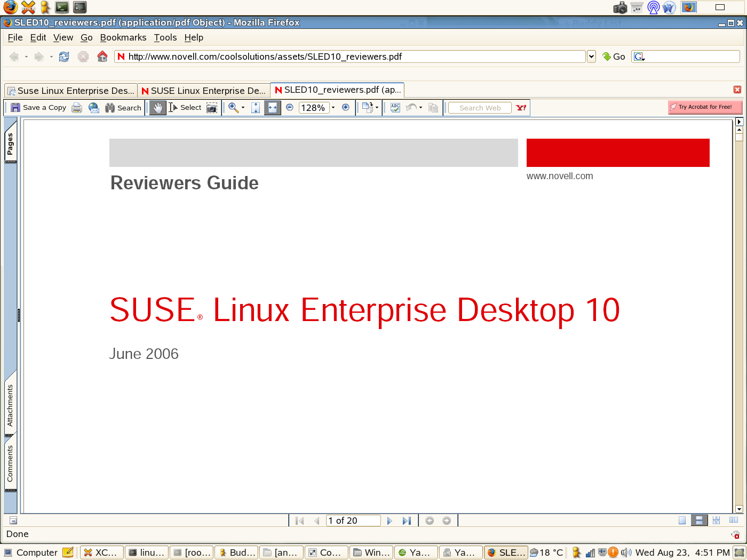The image size is (747, 560).
Task: Open the Tools menu
Action: [165, 37]
